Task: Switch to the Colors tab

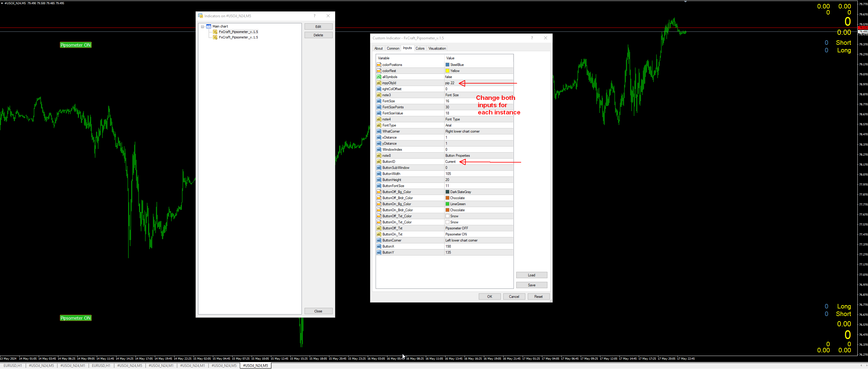Action: click(x=420, y=48)
